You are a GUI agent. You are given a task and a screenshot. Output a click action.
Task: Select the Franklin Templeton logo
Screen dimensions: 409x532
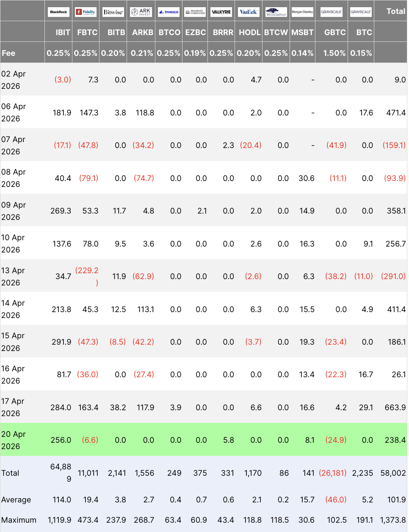tap(196, 11)
